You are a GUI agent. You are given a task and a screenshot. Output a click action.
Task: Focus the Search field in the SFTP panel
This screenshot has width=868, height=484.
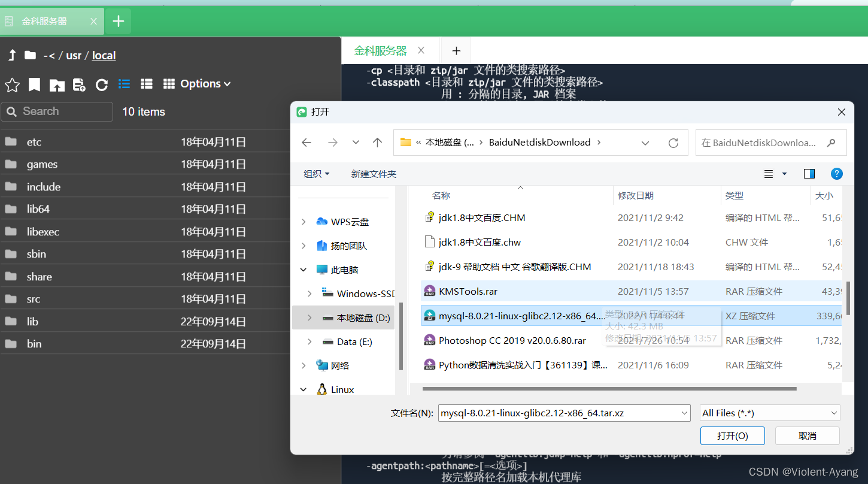point(57,111)
